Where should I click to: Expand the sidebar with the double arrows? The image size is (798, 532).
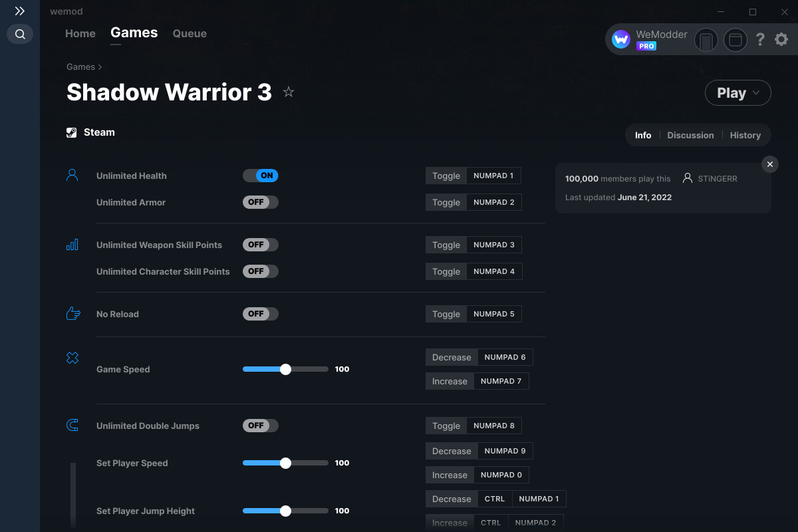[19, 11]
